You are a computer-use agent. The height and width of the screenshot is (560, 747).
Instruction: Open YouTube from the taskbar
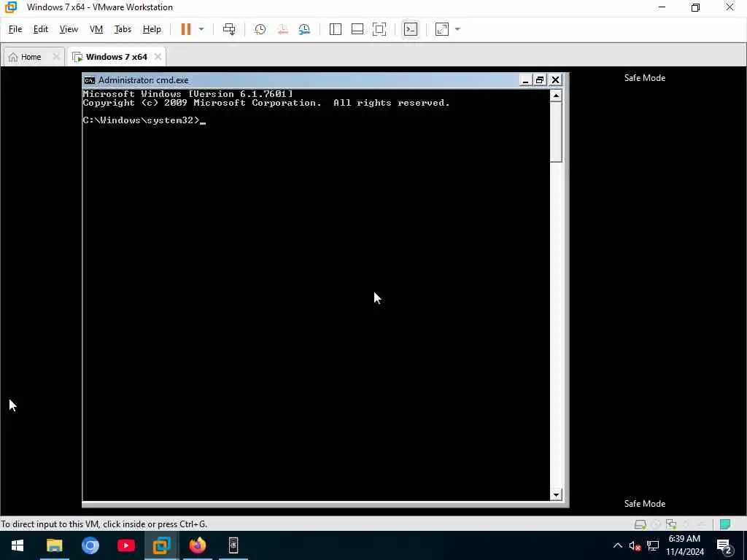pyautogui.click(x=125, y=545)
